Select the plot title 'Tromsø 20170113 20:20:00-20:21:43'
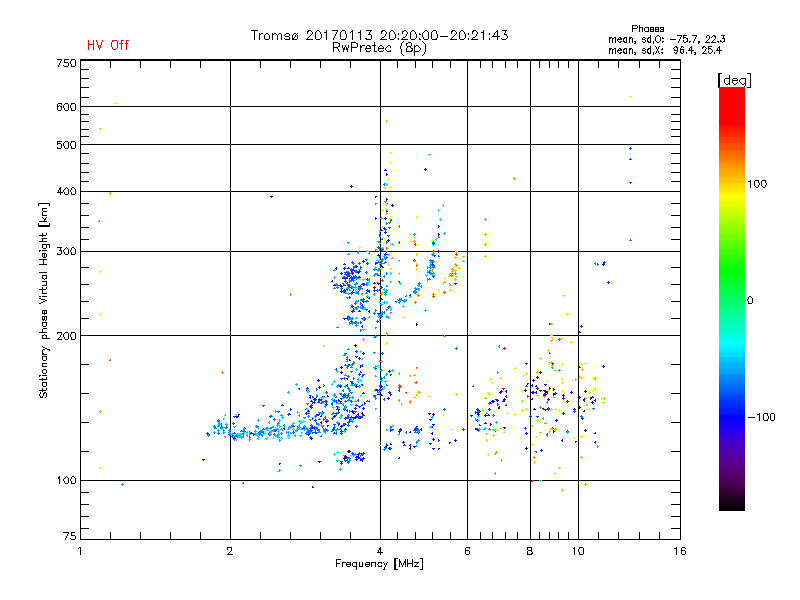 [x=379, y=35]
